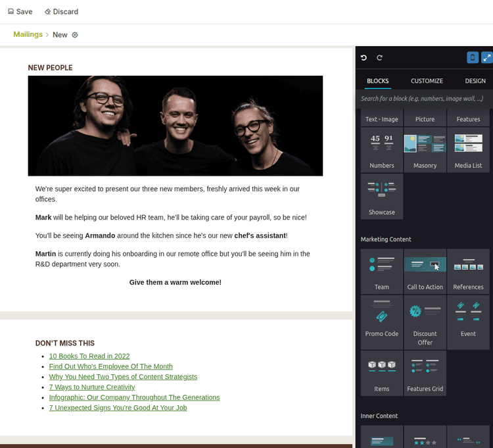The height and width of the screenshot is (448, 493).
Task: Toggle mobile preview mode
Action: point(473,58)
